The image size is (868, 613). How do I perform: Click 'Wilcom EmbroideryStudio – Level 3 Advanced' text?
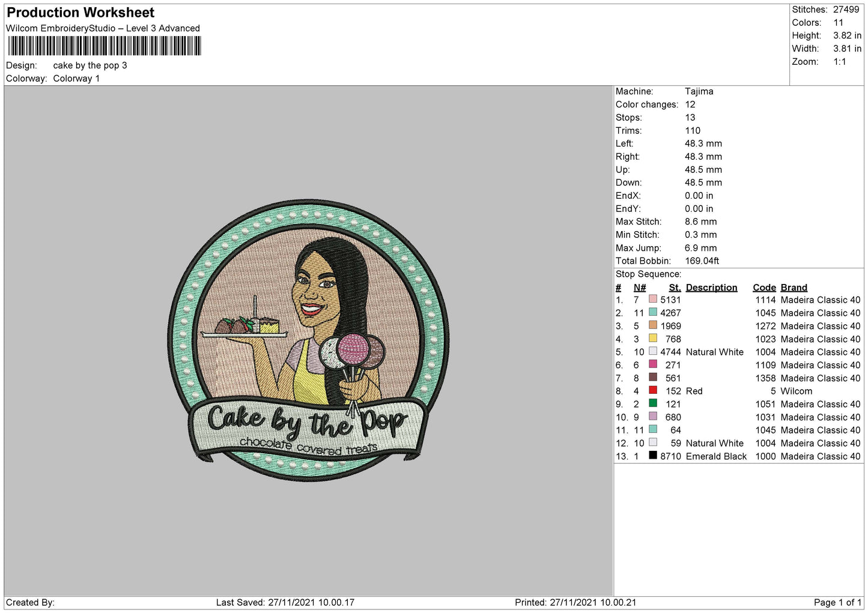click(x=103, y=28)
